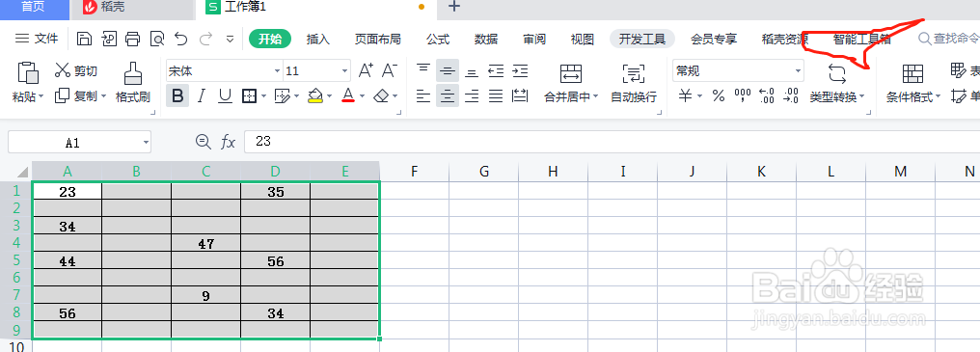Click the increase decimal places icon
This screenshot has width=980, height=352.
[x=767, y=96]
